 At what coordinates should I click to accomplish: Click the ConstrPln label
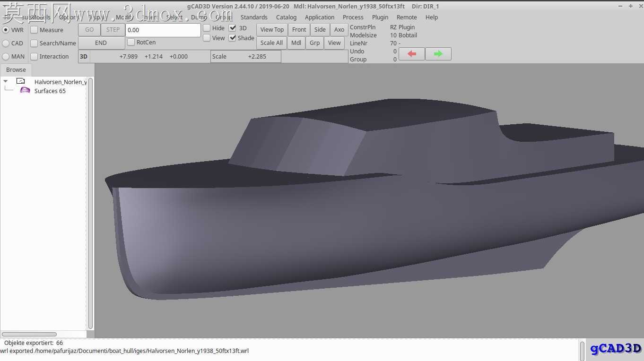point(363,27)
